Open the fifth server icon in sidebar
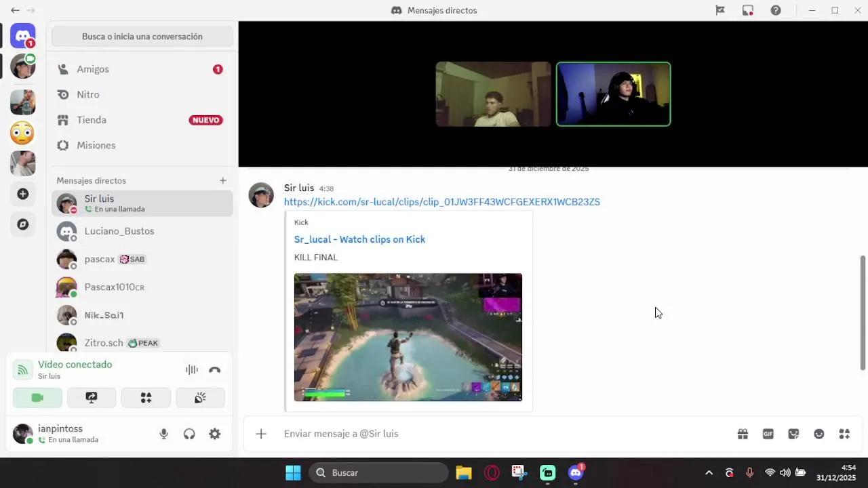 pyautogui.click(x=22, y=163)
